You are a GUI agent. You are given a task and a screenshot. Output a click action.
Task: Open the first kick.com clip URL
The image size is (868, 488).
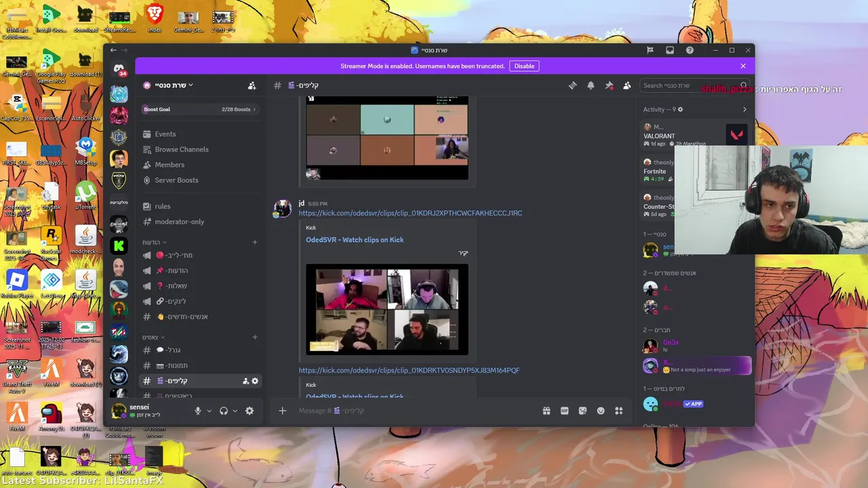410,213
